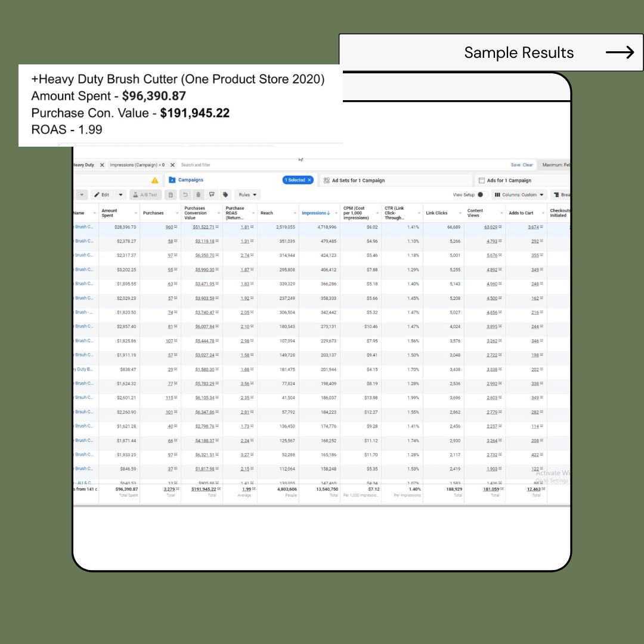Viewport: 644px width, 644px height.
Task: Click the content views value 63,629
Action: click(491, 227)
